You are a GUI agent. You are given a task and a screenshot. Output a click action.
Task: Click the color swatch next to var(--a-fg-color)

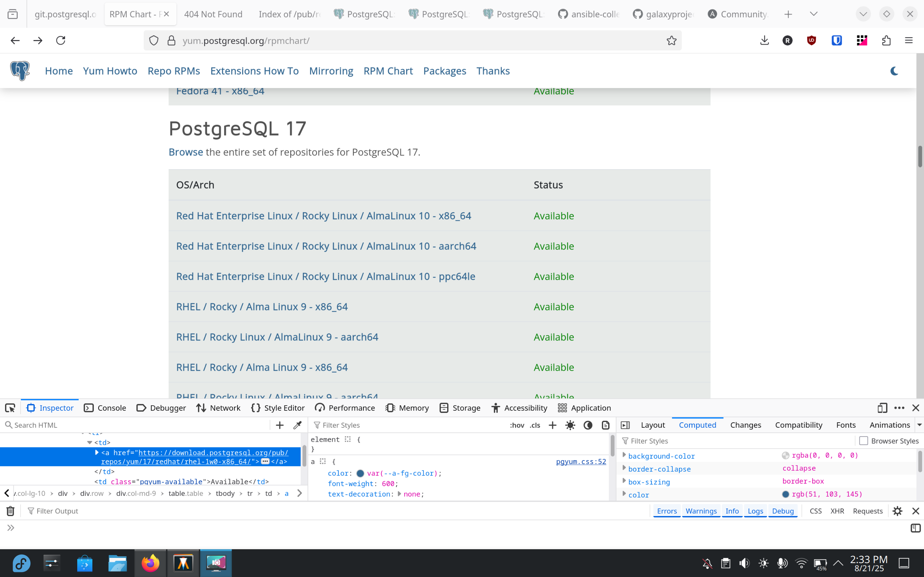[x=360, y=473]
